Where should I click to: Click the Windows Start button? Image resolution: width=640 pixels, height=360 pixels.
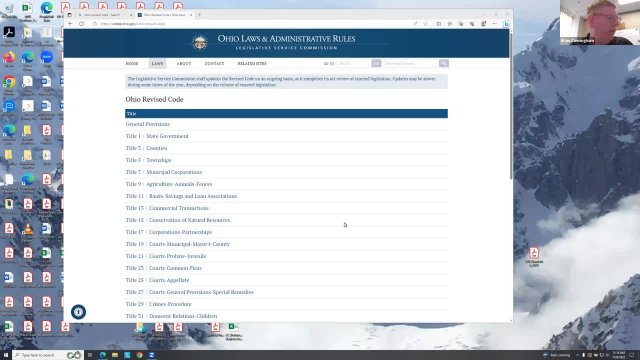tap(6, 355)
